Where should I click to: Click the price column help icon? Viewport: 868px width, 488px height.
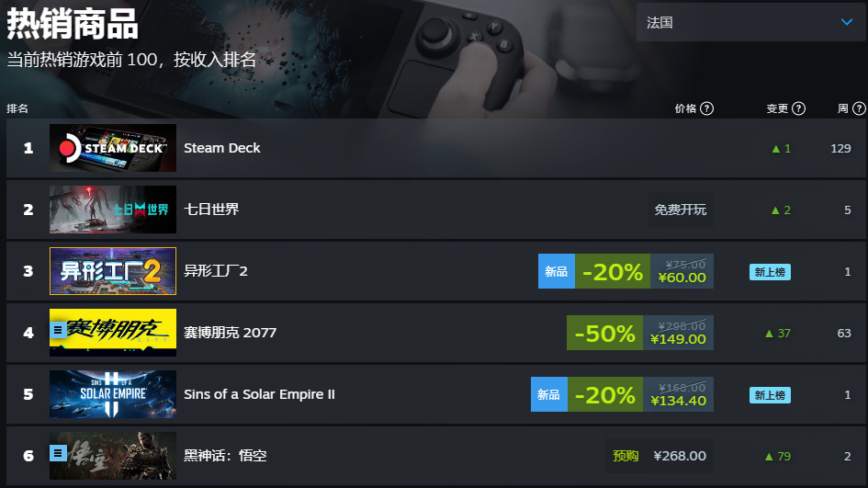706,108
